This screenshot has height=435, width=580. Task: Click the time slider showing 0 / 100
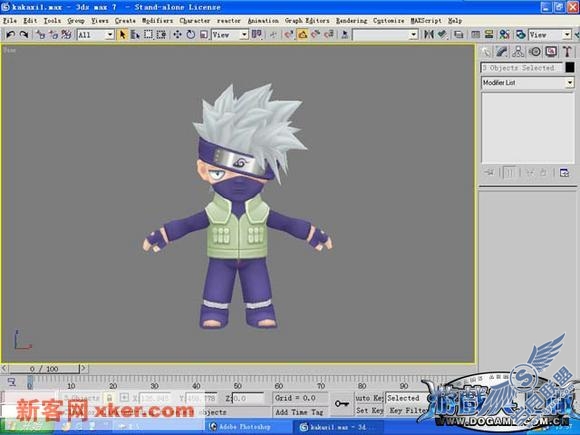pos(44,369)
